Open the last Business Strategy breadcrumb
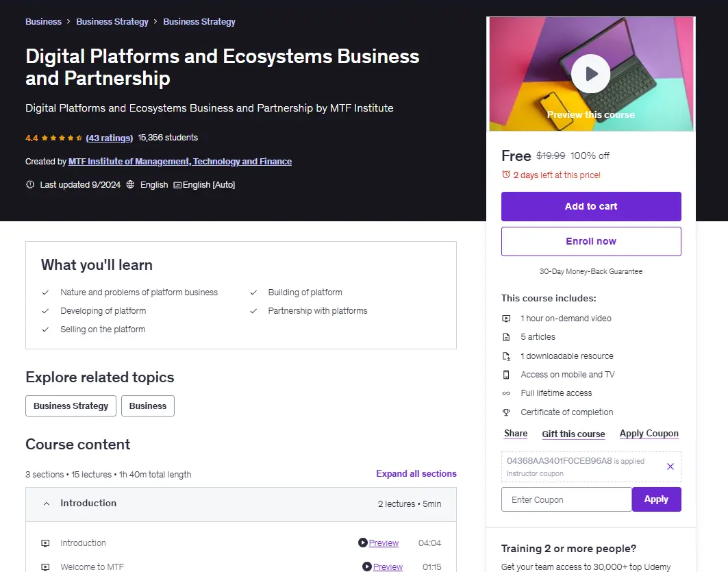Viewport: 728px width, 572px height. pyautogui.click(x=199, y=21)
